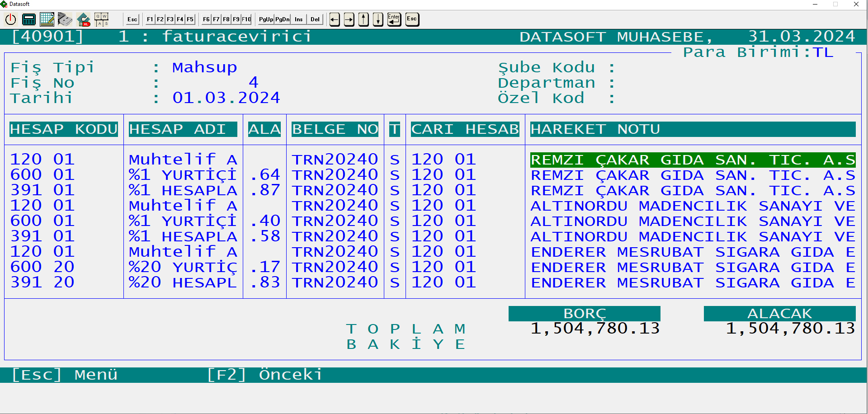
Task: Click the ALA column header
Action: coord(264,129)
